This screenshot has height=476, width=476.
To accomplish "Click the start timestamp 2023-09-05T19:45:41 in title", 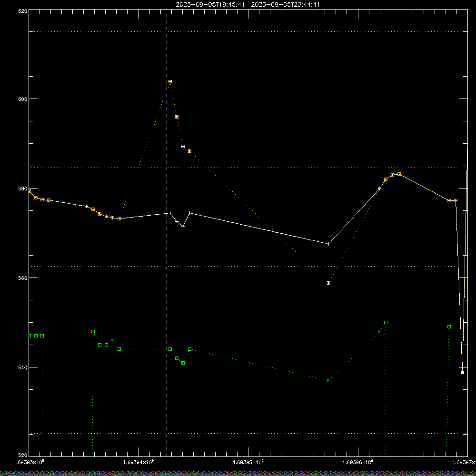I will 210,5.
